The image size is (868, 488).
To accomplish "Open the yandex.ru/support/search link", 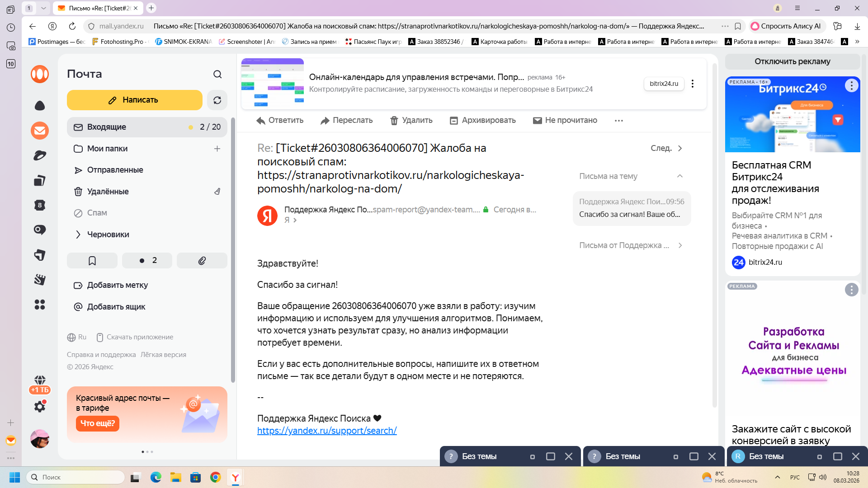I will click(x=327, y=431).
